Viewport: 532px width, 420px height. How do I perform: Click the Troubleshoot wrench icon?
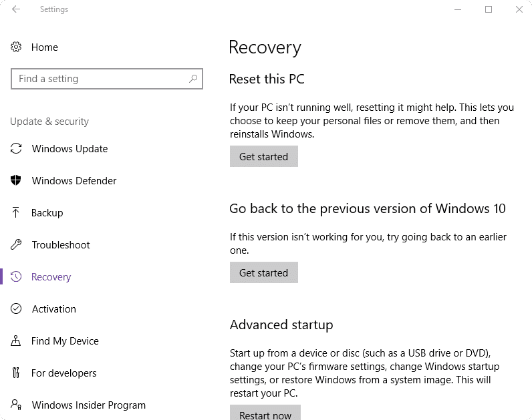[x=16, y=244]
